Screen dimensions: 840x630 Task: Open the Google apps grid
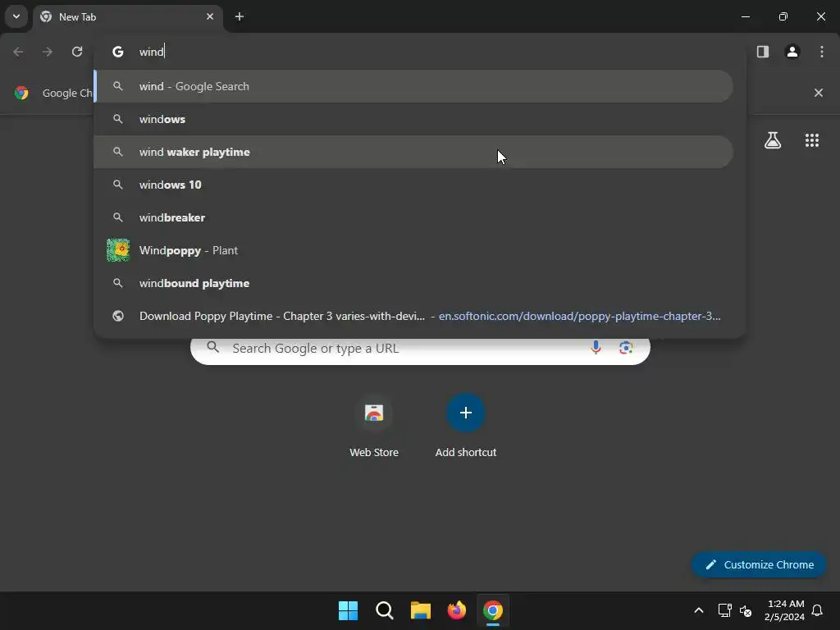click(812, 140)
